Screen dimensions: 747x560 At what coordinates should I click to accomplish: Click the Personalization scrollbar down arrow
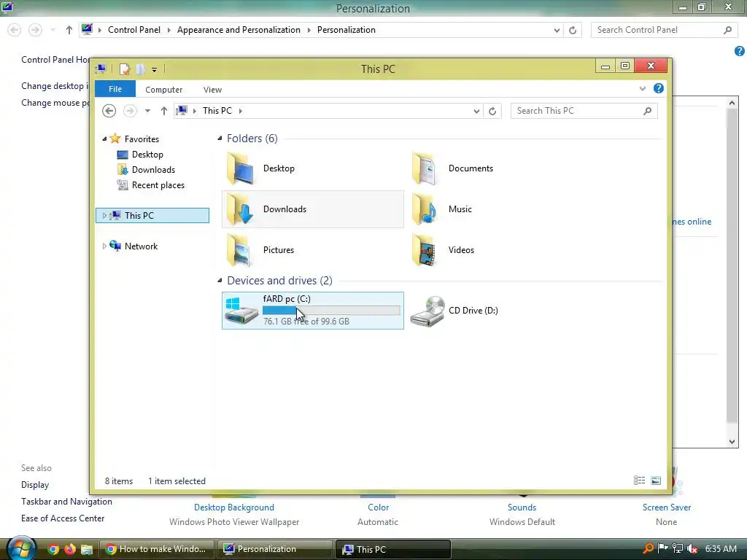click(732, 441)
